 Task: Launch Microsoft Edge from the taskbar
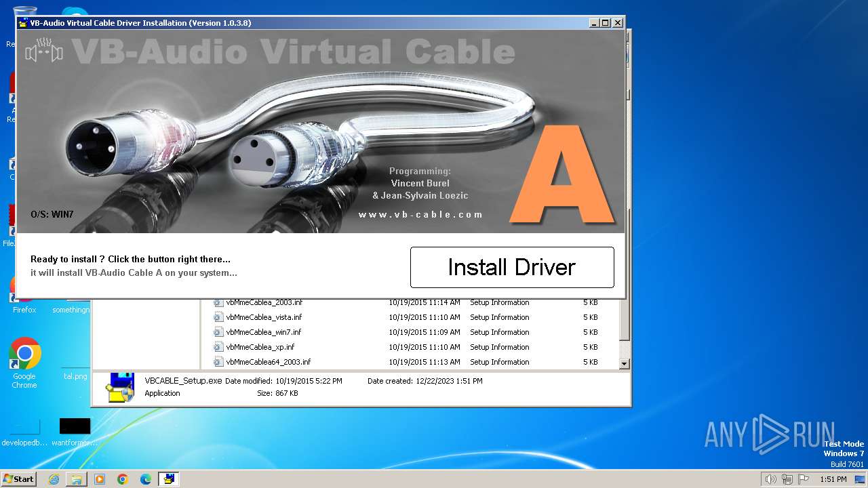pos(146,479)
